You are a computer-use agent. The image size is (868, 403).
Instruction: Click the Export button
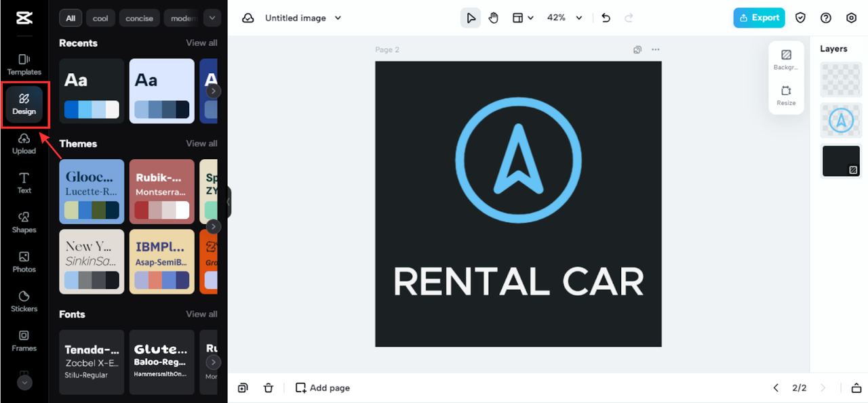(759, 18)
